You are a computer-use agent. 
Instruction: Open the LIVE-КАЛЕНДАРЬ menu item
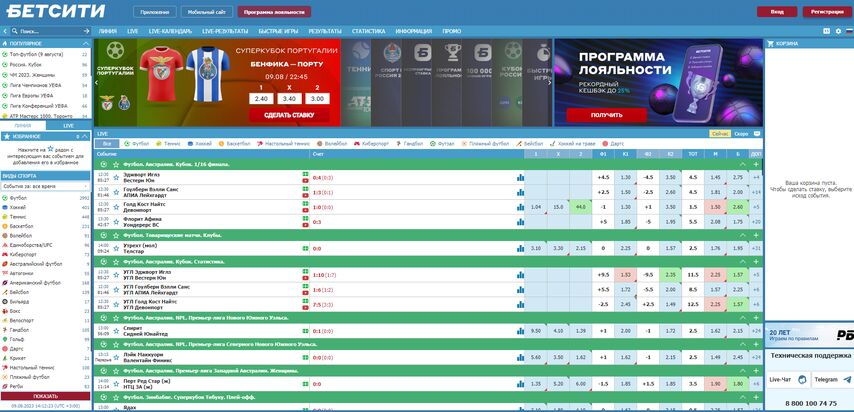click(170, 31)
